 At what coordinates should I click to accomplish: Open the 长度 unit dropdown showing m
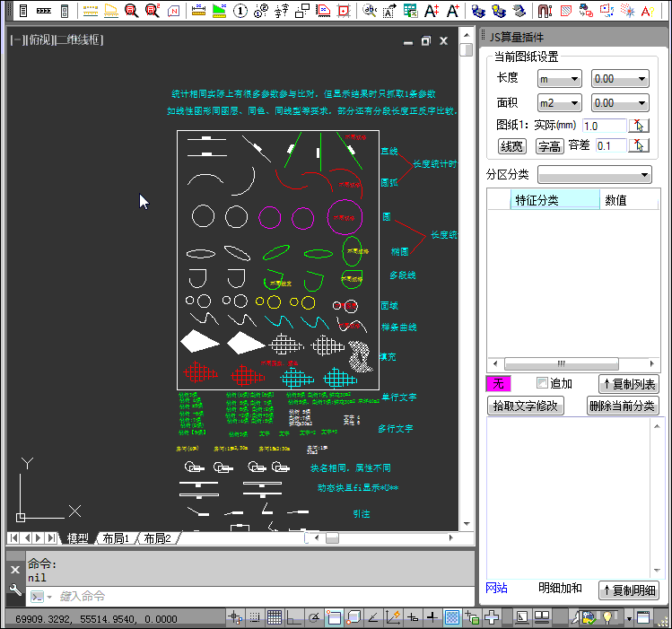pyautogui.click(x=559, y=79)
